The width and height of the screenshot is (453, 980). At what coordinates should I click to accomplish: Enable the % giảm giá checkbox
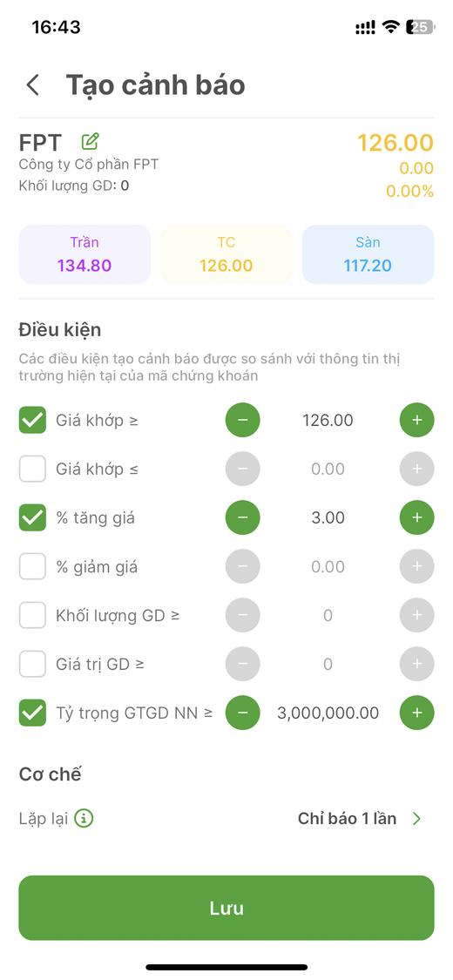[x=32, y=566]
